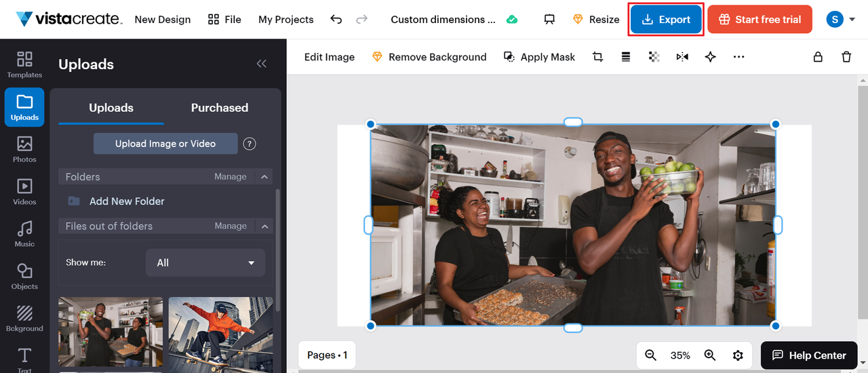
Task: Flip the image with mirror icon
Action: click(682, 57)
